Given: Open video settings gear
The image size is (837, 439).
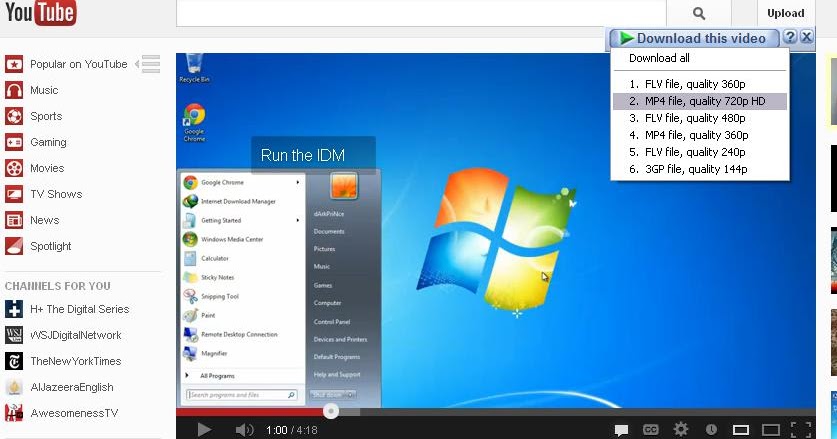Looking at the screenshot, I should click(681, 429).
